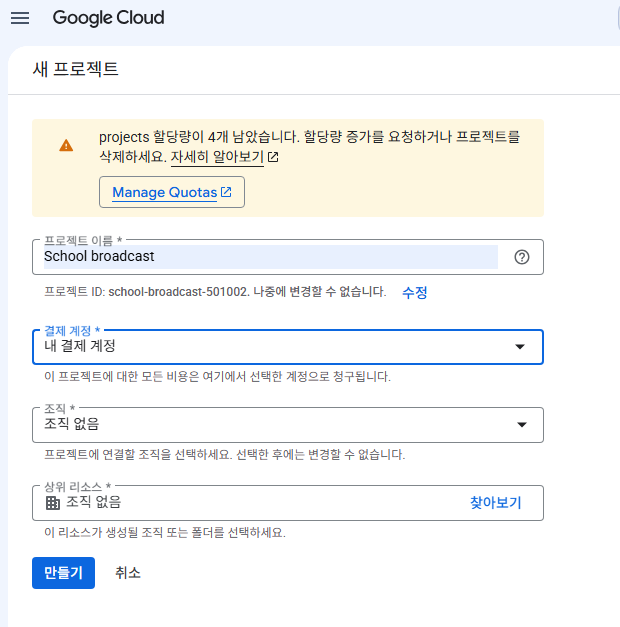Click the 상위 리소스 field
This screenshot has width=620, height=627.
[288, 503]
